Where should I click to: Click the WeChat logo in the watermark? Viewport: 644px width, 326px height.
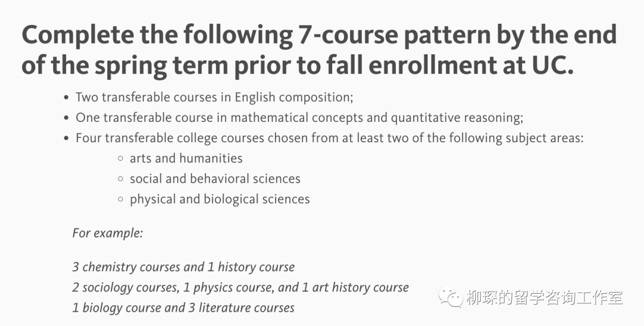point(451,297)
